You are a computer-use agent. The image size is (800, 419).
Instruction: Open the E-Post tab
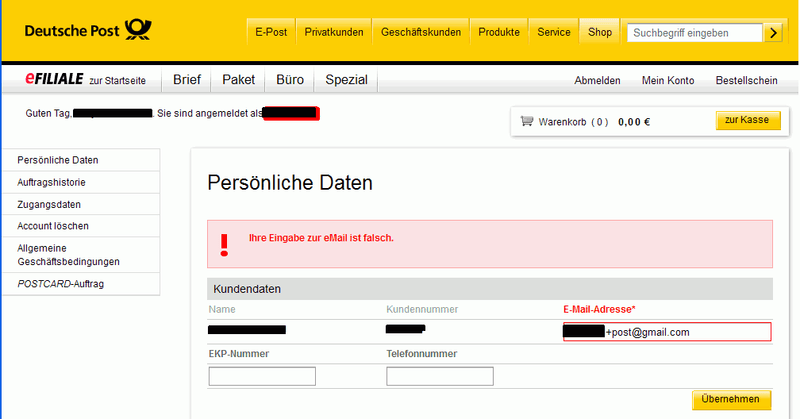click(271, 32)
